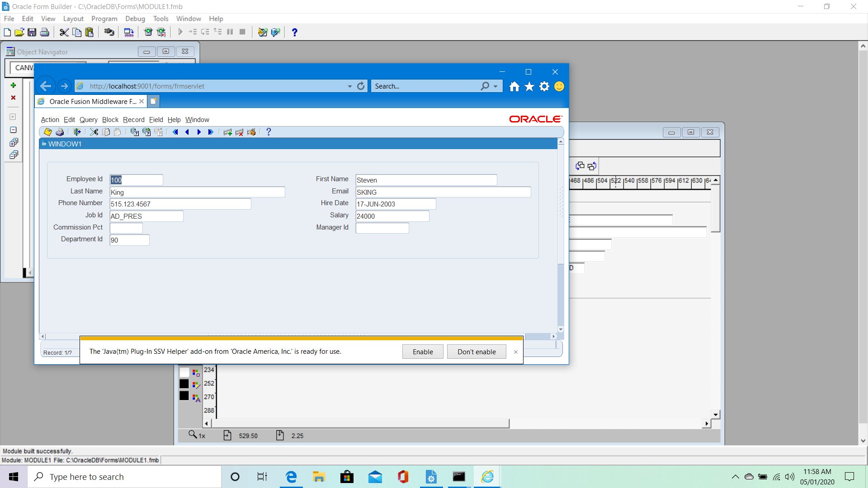Click the green plus Create icon in Object Navigator
This screenshot has height=488, width=868.
pos(13,85)
